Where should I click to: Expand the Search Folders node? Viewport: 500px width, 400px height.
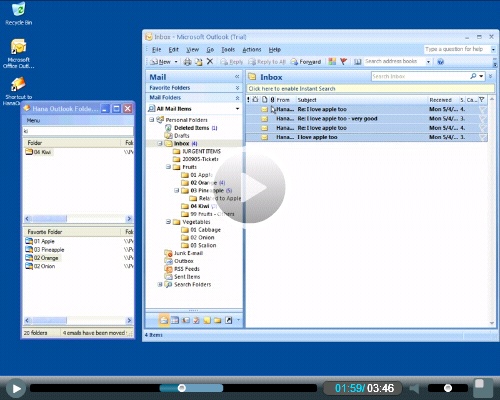pyautogui.click(x=160, y=284)
